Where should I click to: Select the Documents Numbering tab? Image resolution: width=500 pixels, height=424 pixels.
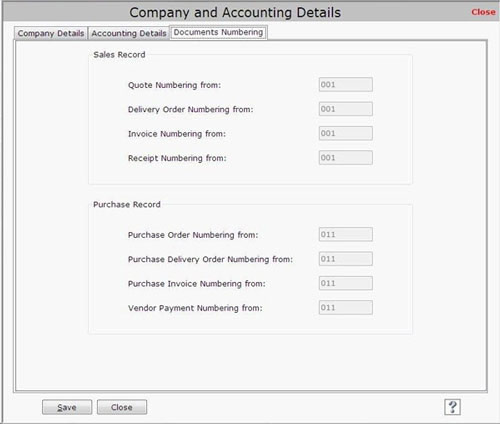click(218, 32)
